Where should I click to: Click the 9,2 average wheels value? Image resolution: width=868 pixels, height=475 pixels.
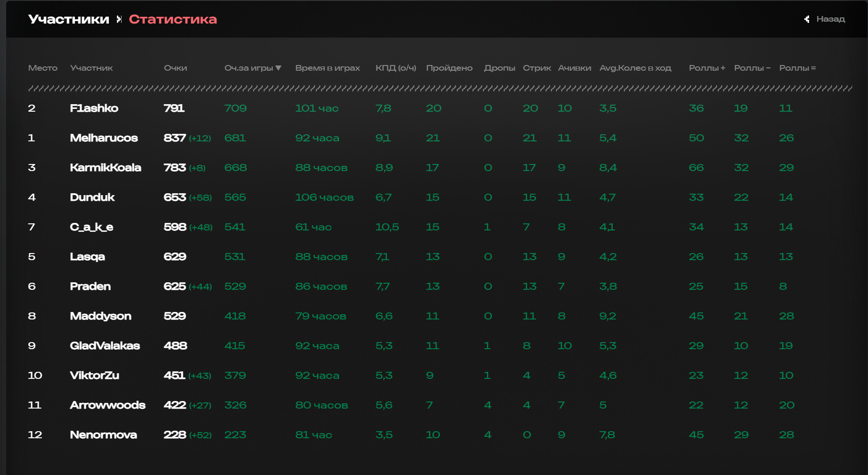(608, 316)
